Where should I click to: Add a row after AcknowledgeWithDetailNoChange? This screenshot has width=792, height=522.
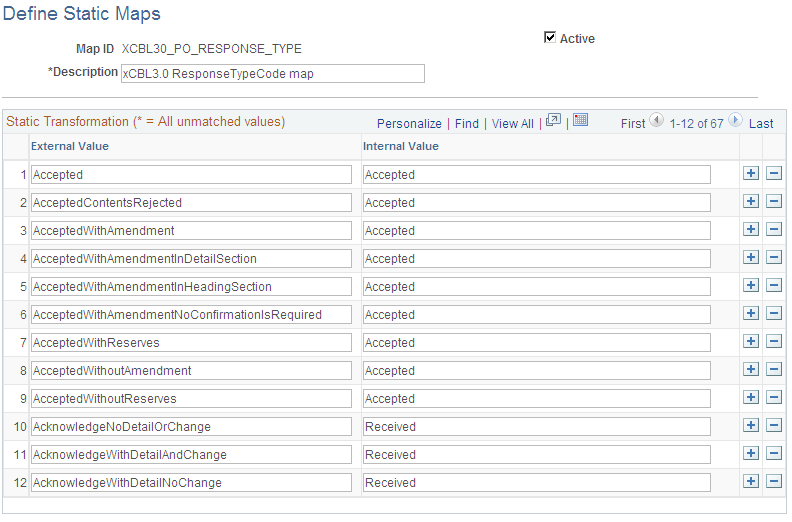point(751,482)
